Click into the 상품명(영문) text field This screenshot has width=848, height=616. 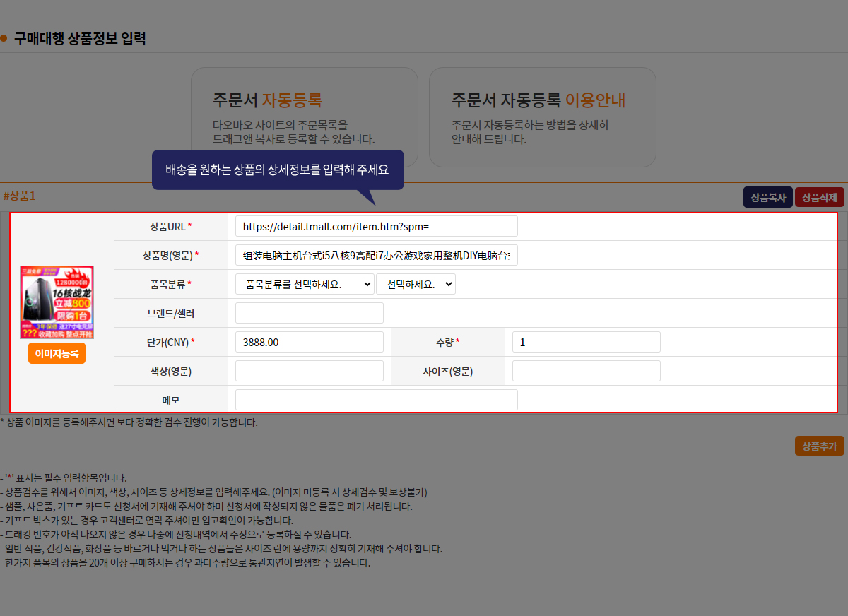click(376, 255)
